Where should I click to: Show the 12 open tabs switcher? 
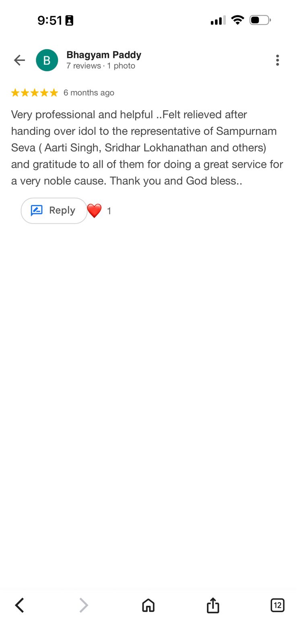pos(277,605)
